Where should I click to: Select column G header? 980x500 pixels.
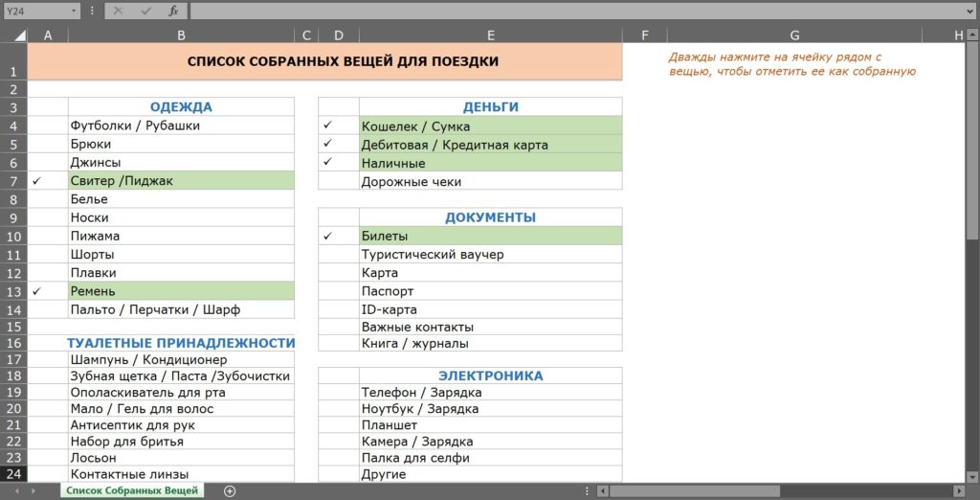click(x=794, y=35)
